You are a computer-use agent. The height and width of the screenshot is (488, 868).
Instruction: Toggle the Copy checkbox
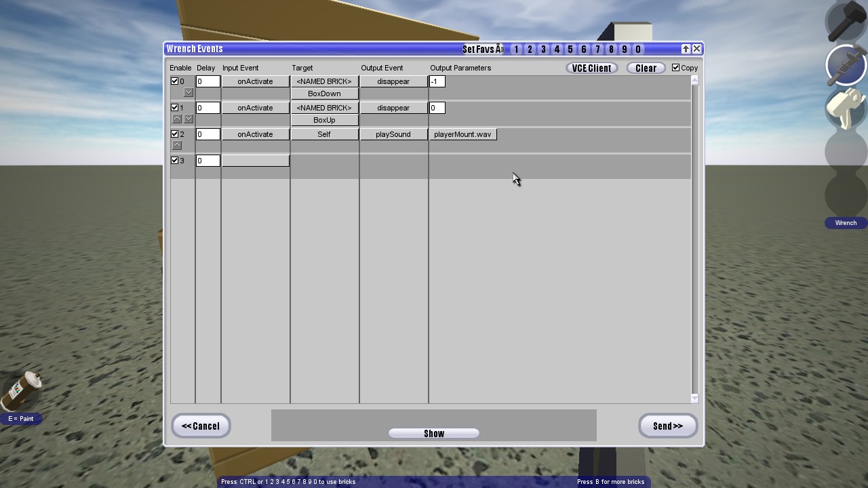click(675, 68)
